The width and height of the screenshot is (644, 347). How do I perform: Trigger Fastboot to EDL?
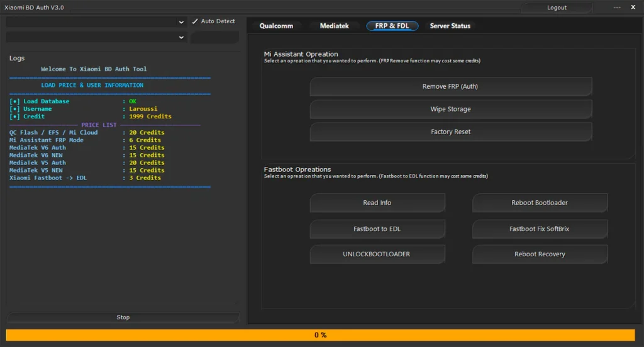coord(377,229)
